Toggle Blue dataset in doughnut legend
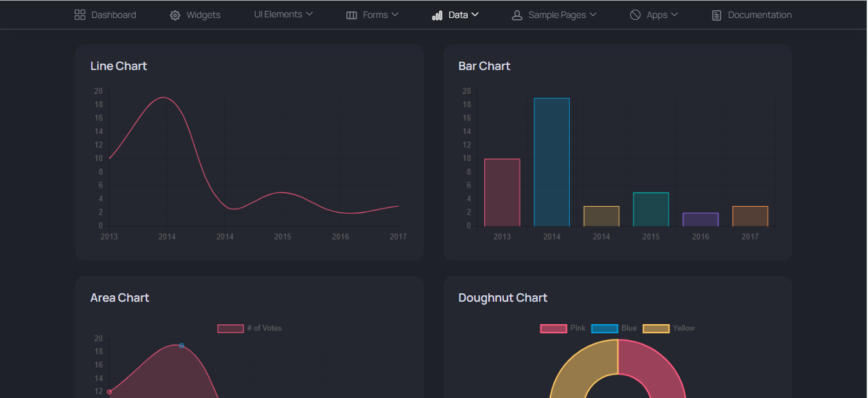 click(x=614, y=328)
